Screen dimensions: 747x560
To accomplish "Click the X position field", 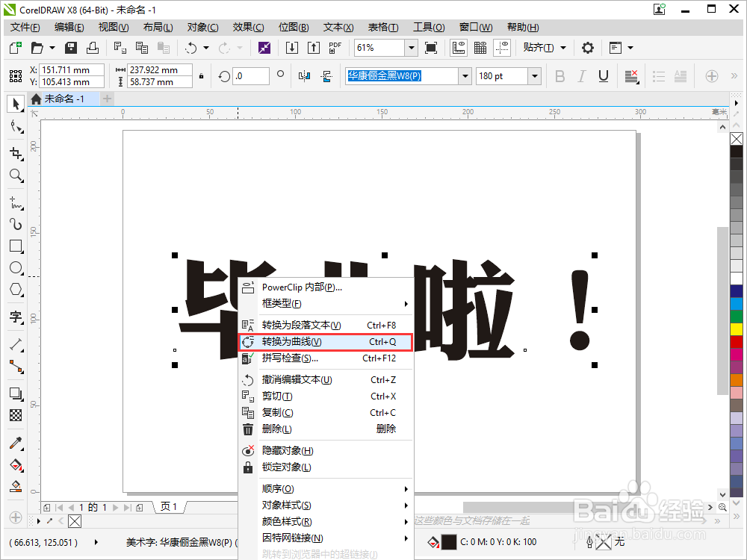I will [71, 70].
